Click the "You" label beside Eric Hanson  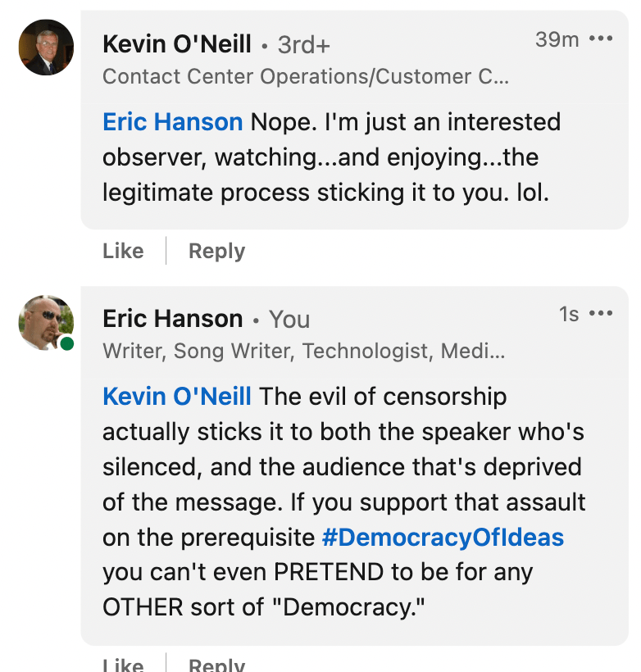289,320
